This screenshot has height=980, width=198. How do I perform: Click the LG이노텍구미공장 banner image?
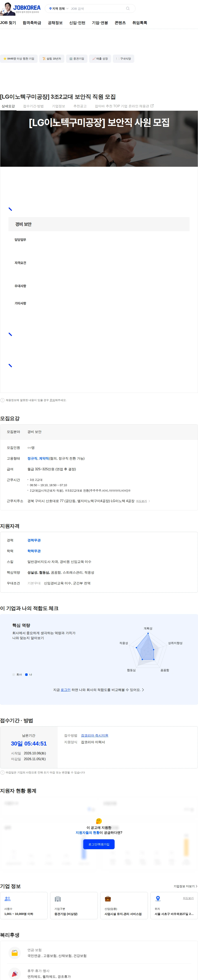[99, 138]
